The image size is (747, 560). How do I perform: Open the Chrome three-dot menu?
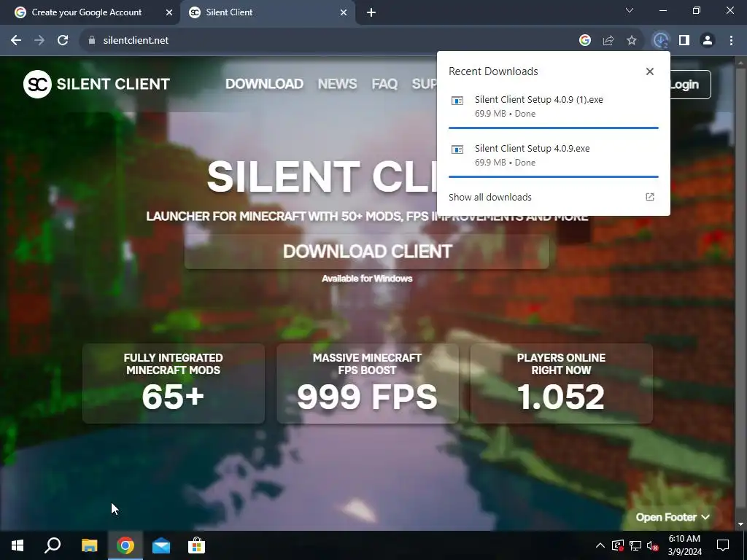pos(731,41)
